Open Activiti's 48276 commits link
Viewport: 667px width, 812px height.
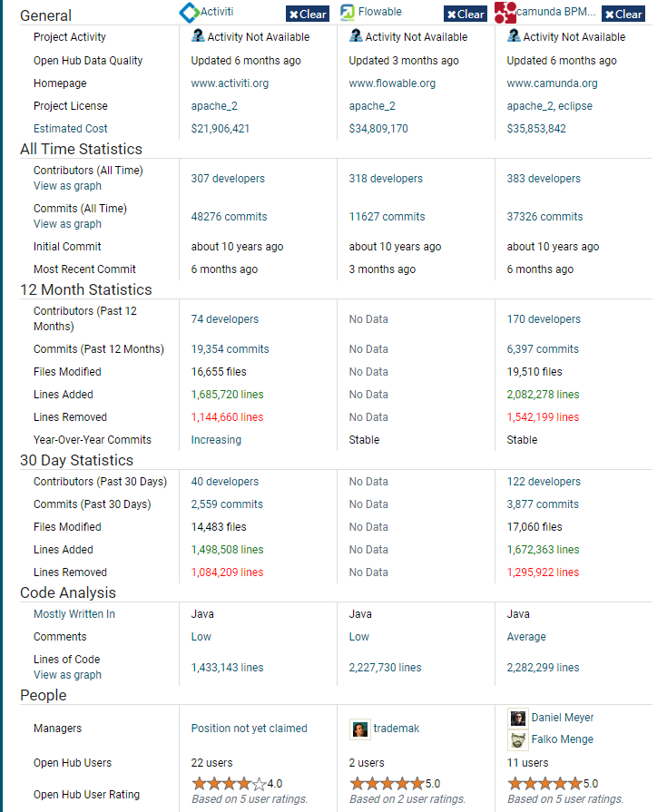[229, 217]
